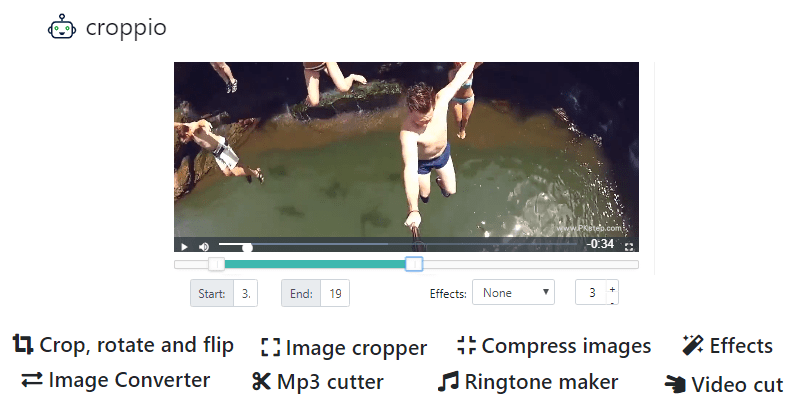Play the video with the play button
The image size is (800, 400).
tap(184, 247)
